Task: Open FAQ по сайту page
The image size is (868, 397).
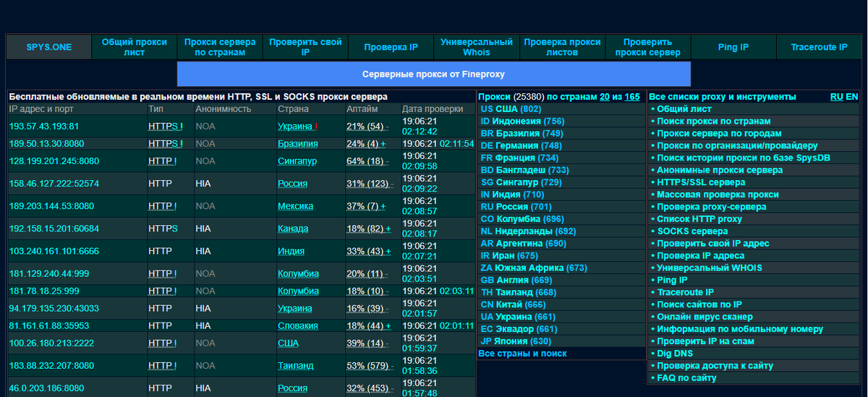Action: pos(686,378)
